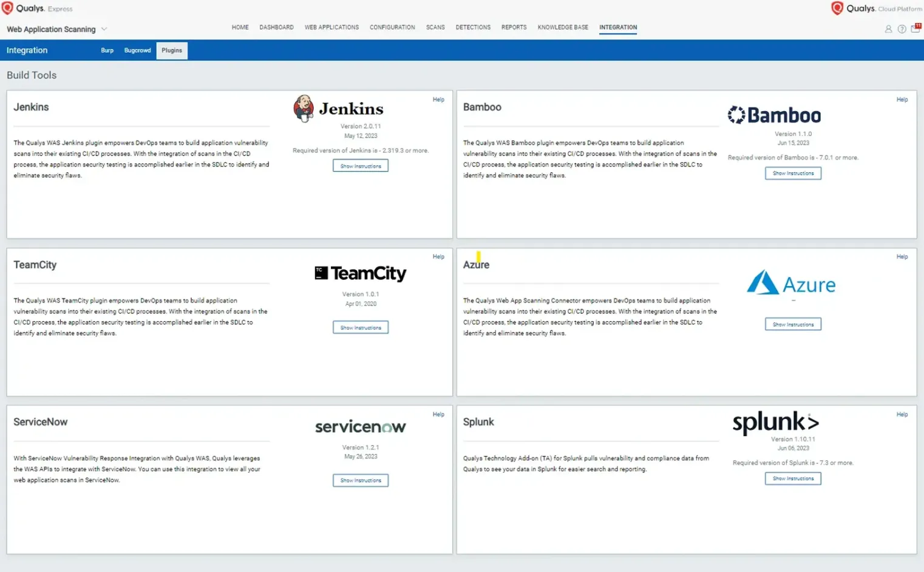Click the TeamCity logo image
This screenshot has width=924, height=572.
point(361,273)
